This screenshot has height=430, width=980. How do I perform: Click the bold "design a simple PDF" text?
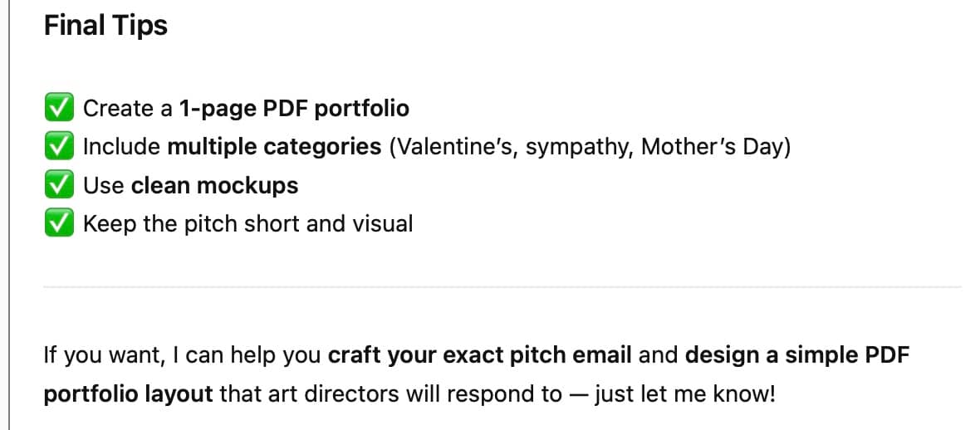[x=797, y=355]
